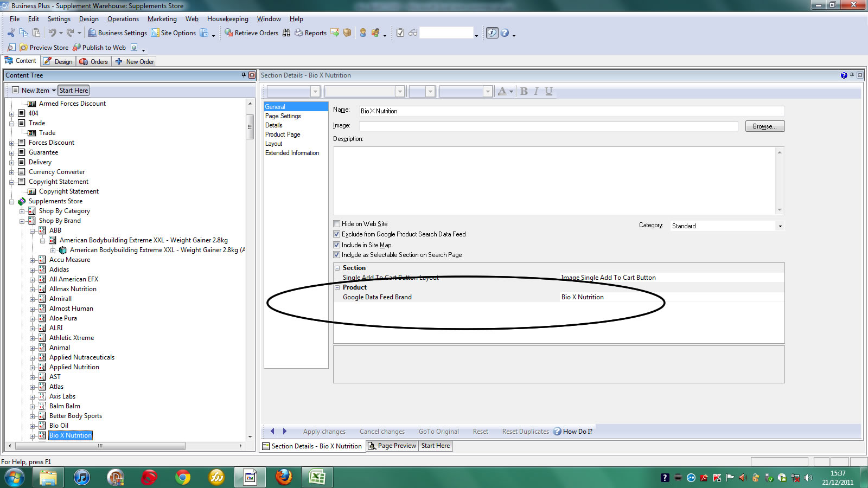Click the Business Settings toolbar icon
Image resolution: width=868 pixels, height=488 pixels.
92,33
